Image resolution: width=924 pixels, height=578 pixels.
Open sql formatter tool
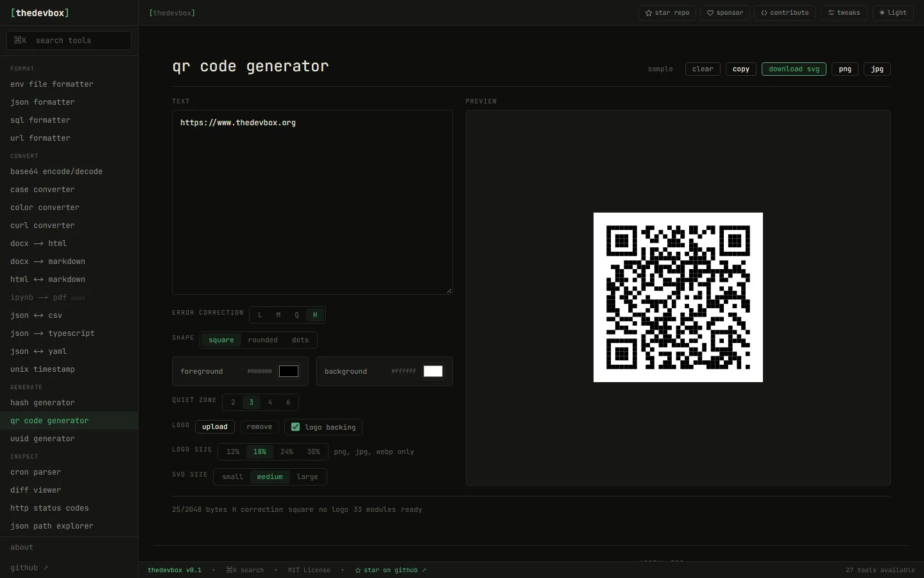(x=69, y=120)
